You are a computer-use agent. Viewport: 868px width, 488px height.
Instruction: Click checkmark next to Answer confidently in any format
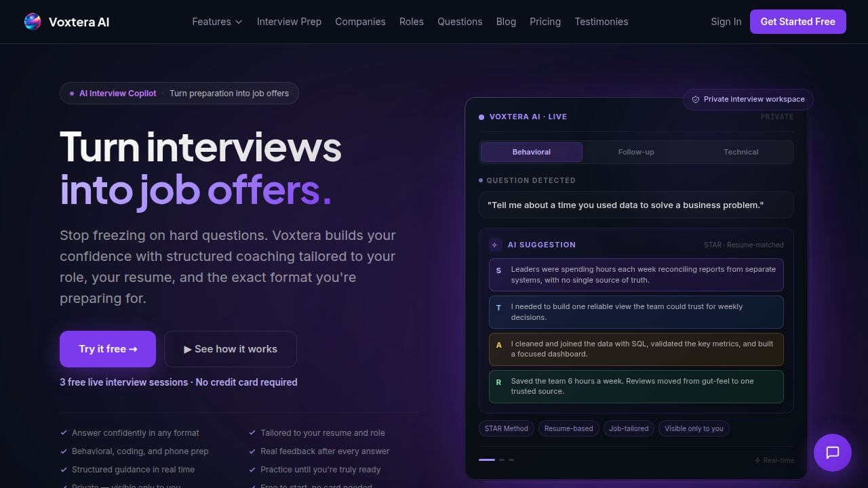pos(64,432)
